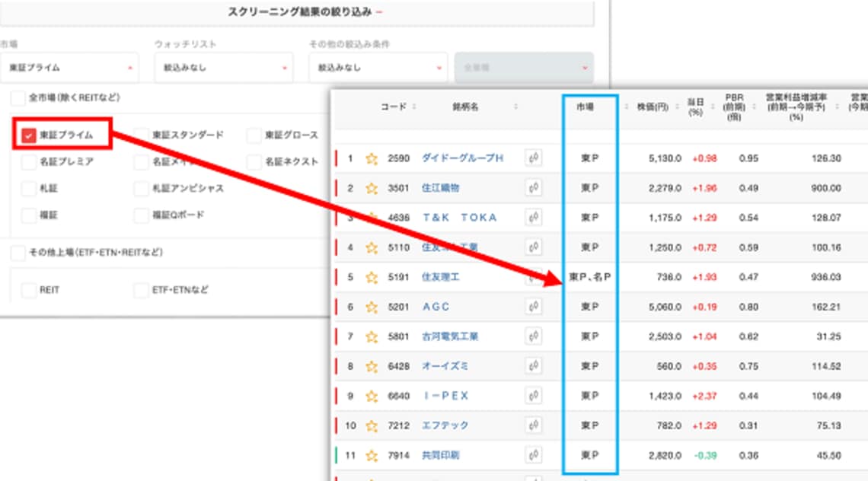Open chart icon for AGC
868x481 pixels.
(534, 307)
